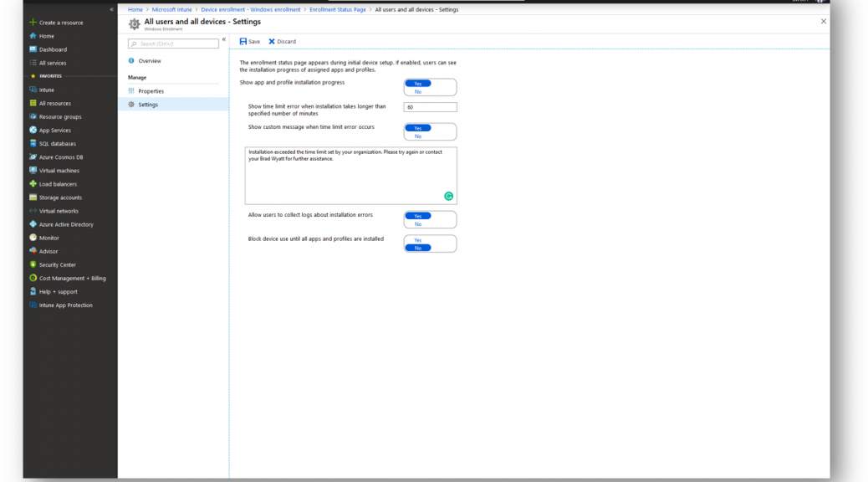Open Advisor icon in sidebar
Screen dimensions: 868x482
click(33, 251)
